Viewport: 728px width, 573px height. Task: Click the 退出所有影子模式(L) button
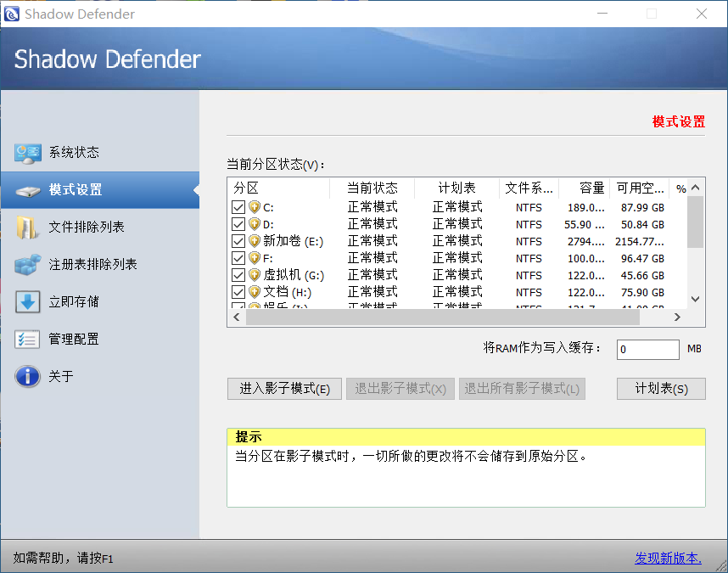pos(522,389)
